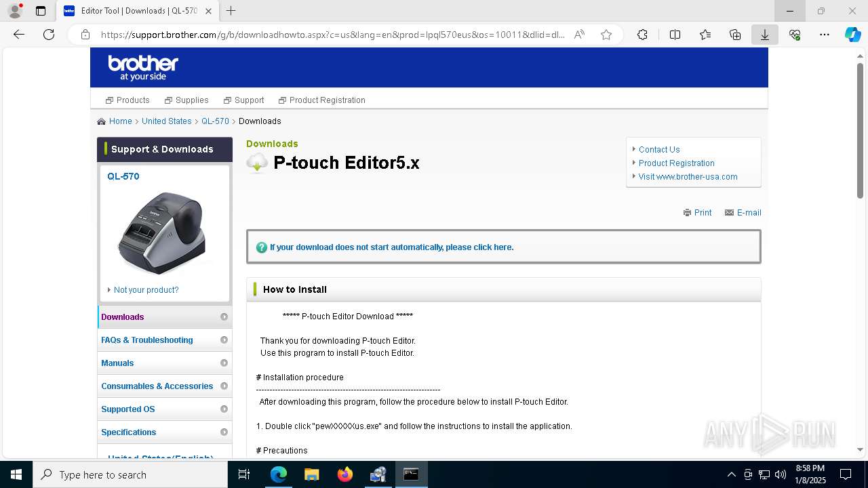Click Not your product? link

click(x=146, y=290)
